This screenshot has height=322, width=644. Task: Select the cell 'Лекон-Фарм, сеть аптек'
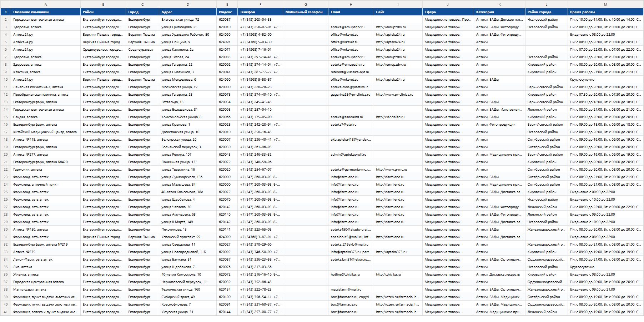click(46, 260)
